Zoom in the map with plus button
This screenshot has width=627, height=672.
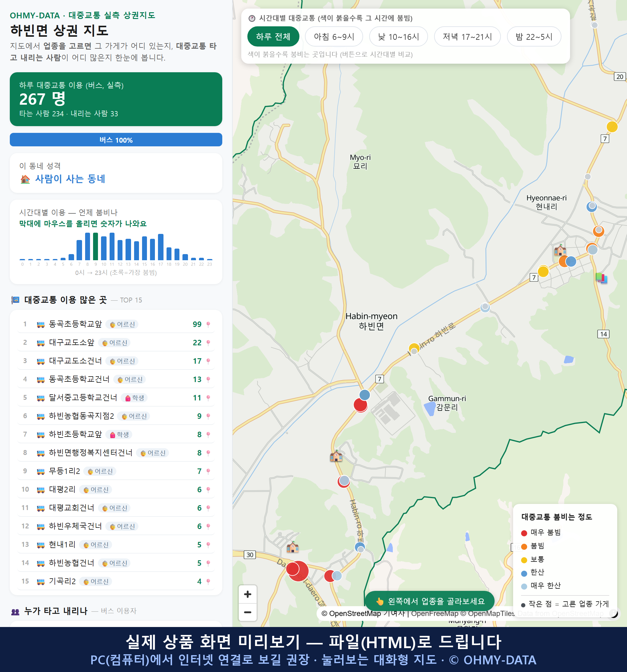(247, 594)
